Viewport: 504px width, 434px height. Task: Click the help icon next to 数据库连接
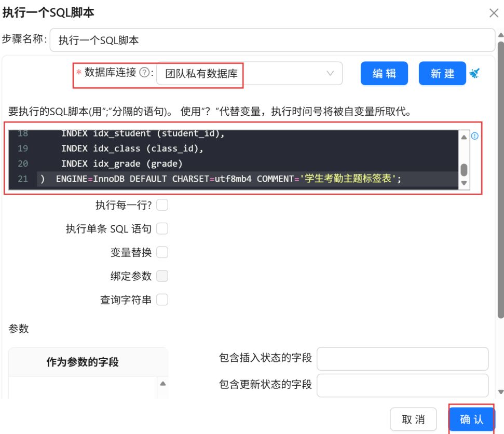[x=144, y=73]
